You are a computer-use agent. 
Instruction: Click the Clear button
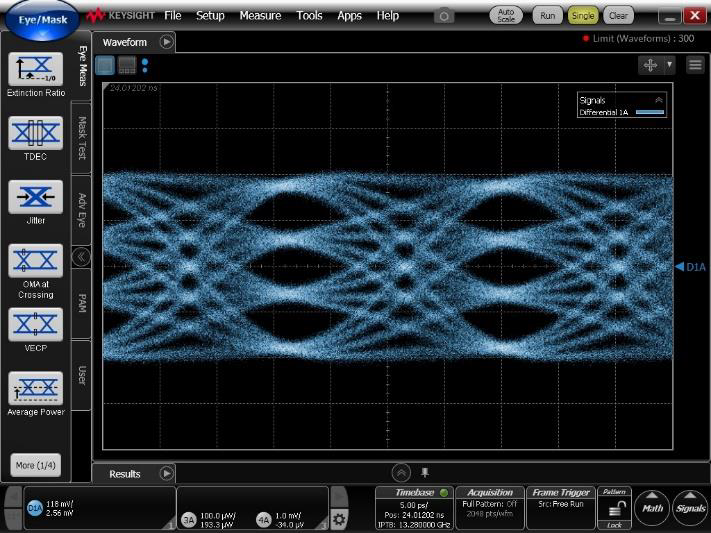point(618,16)
